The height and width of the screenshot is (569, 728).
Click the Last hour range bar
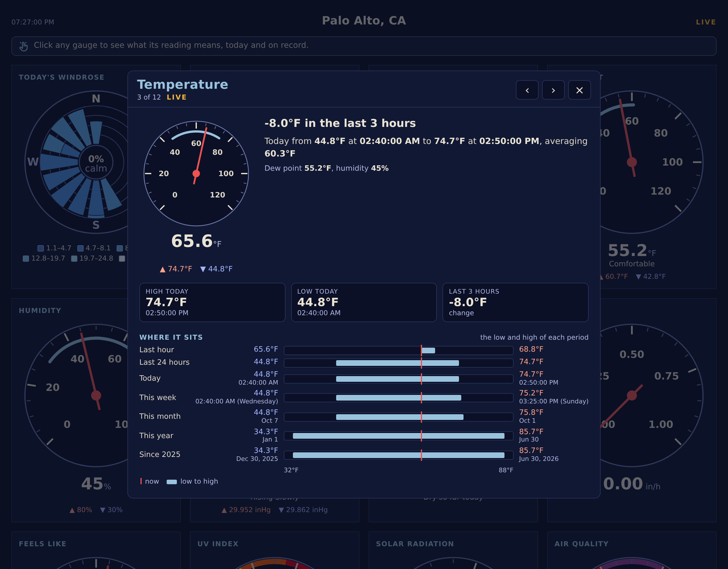(x=398, y=350)
